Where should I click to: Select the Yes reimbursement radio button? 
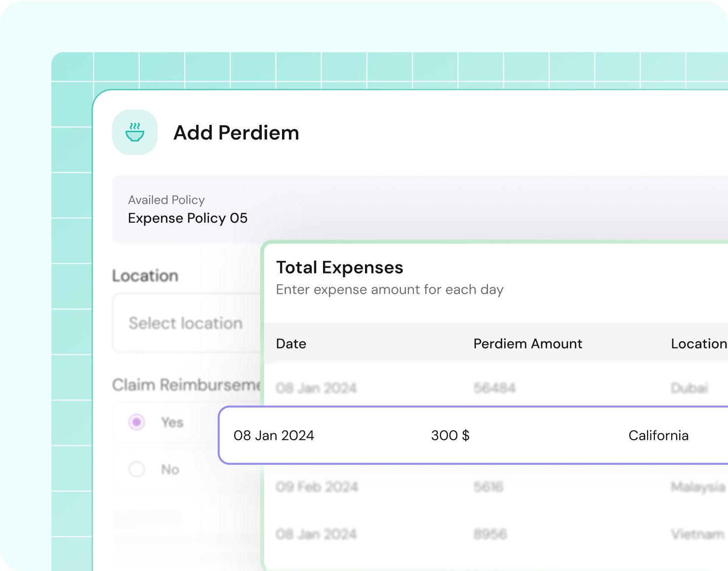click(x=137, y=422)
